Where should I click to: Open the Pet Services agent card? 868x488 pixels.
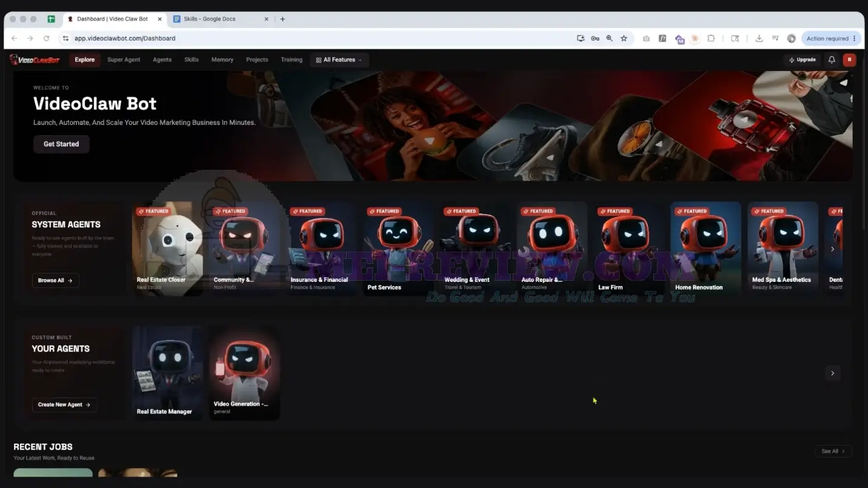(398, 249)
